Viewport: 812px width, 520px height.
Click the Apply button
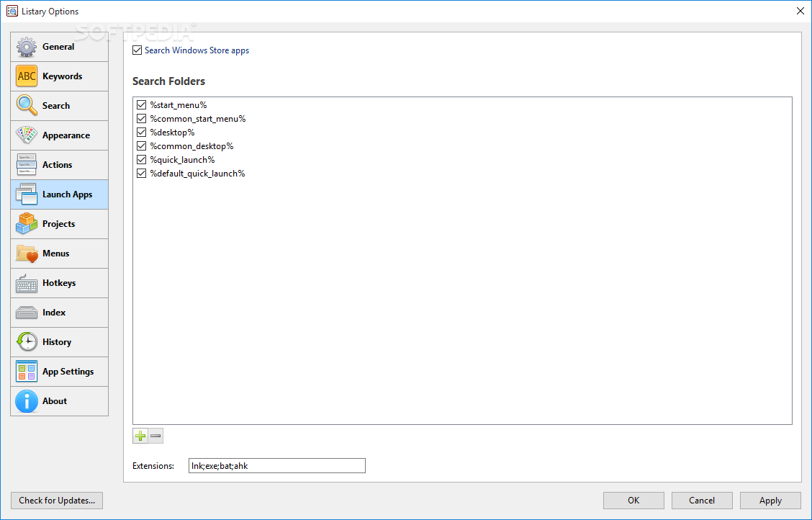click(x=770, y=501)
